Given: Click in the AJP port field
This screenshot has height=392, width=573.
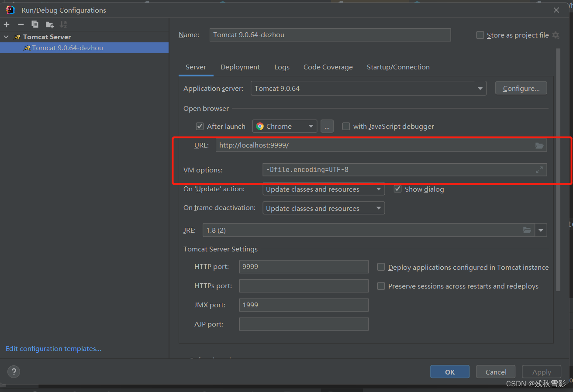Looking at the screenshot, I should pos(304,324).
